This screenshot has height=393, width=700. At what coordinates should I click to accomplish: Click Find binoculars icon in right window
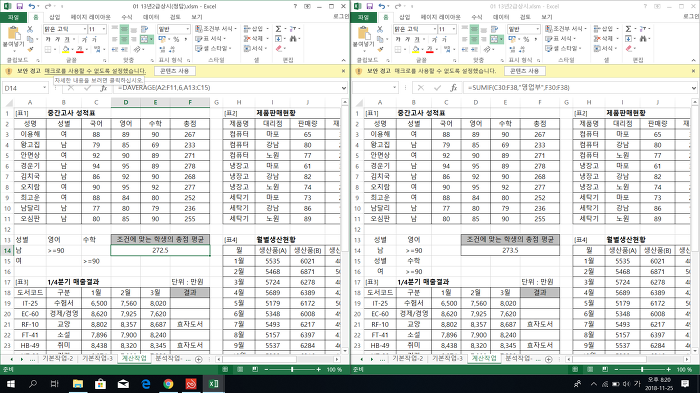pos(643,39)
